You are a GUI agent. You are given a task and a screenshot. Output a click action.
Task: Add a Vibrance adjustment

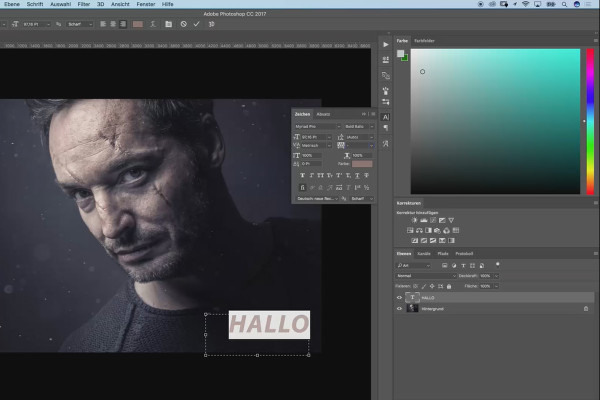click(451, 220)
